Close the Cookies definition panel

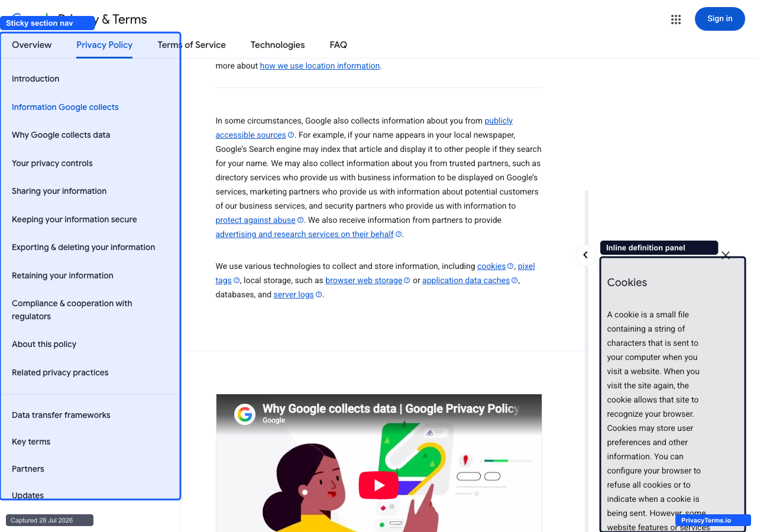726,255
